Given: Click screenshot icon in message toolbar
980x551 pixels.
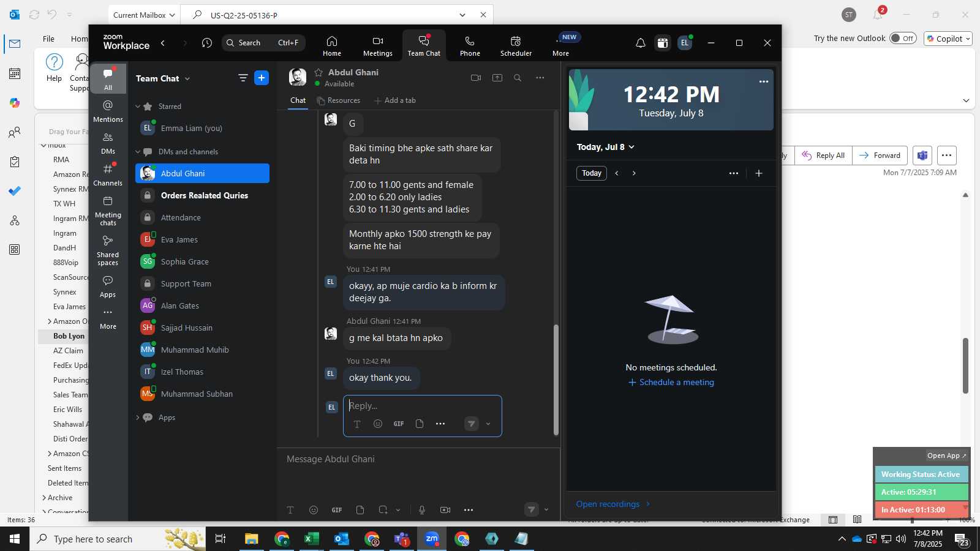Looking at the screenshot, I should pyautogui.click(x=383, y=509).
